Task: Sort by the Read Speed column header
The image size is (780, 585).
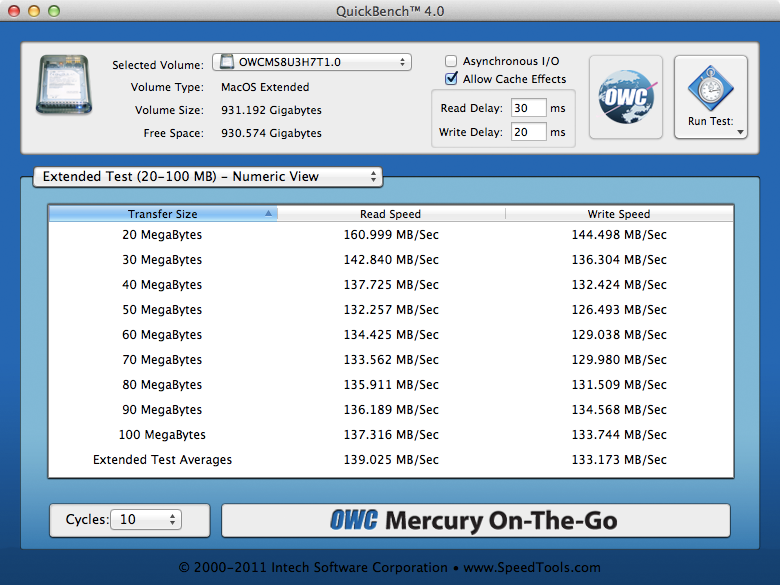Action: pos(390,214)
